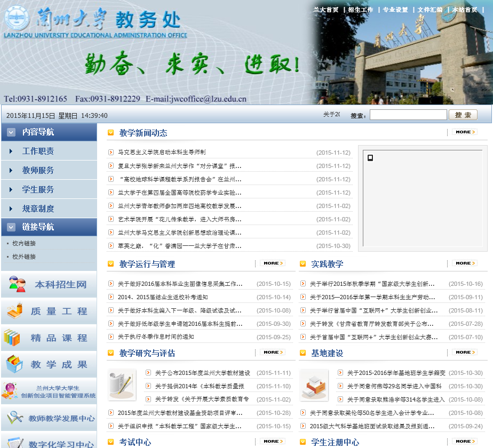Image resolution: width=493 pixels, height=448 pixels.
Task: Click the orange icon beside 教学新闻动态
Action: tap(110, 132)
